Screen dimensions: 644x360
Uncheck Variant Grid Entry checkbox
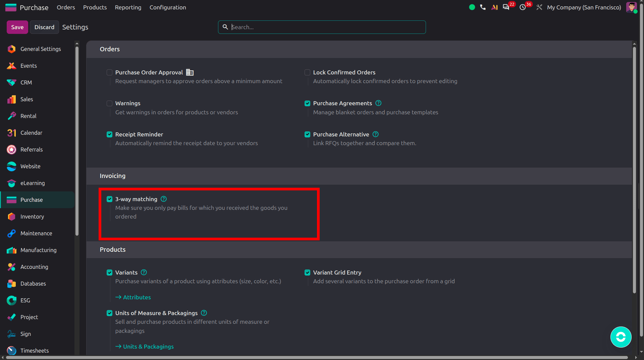pos(307,273)
